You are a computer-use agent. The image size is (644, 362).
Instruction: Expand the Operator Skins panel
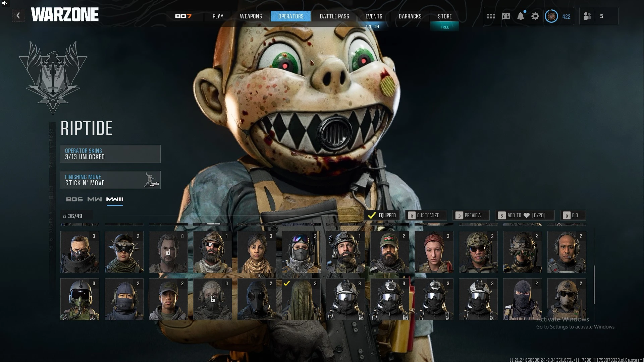click(110, 154)
